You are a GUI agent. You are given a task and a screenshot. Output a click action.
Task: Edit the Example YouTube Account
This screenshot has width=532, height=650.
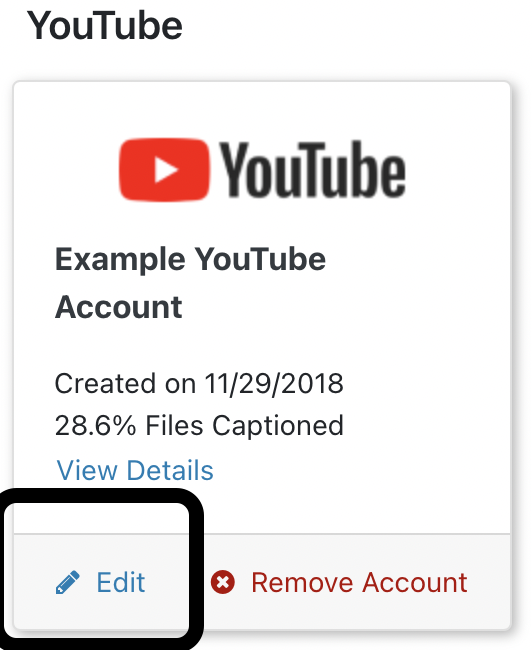[x=100, y=582]
